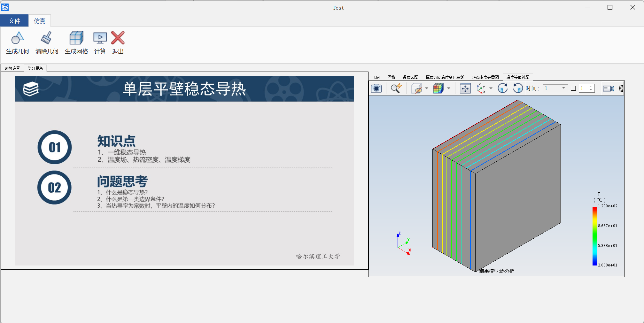
Task: Click the app logo in title bar
Action: pos(5,7)
